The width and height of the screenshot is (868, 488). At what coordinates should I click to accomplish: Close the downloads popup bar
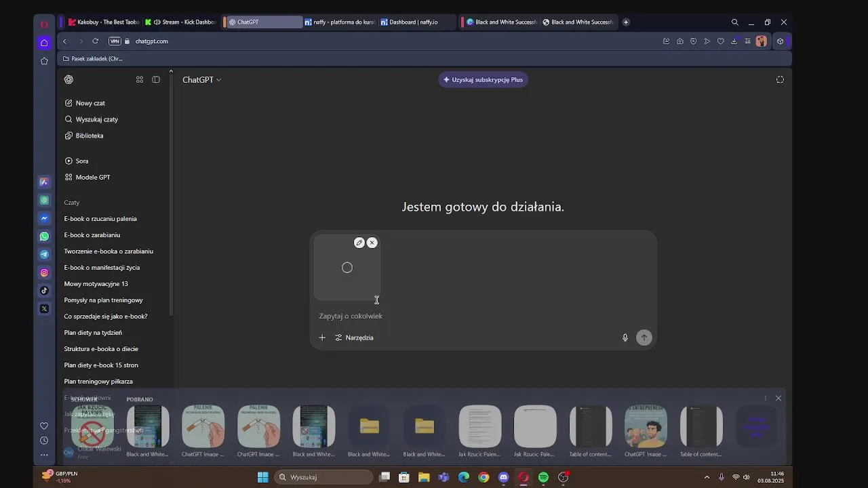(778, 399)
